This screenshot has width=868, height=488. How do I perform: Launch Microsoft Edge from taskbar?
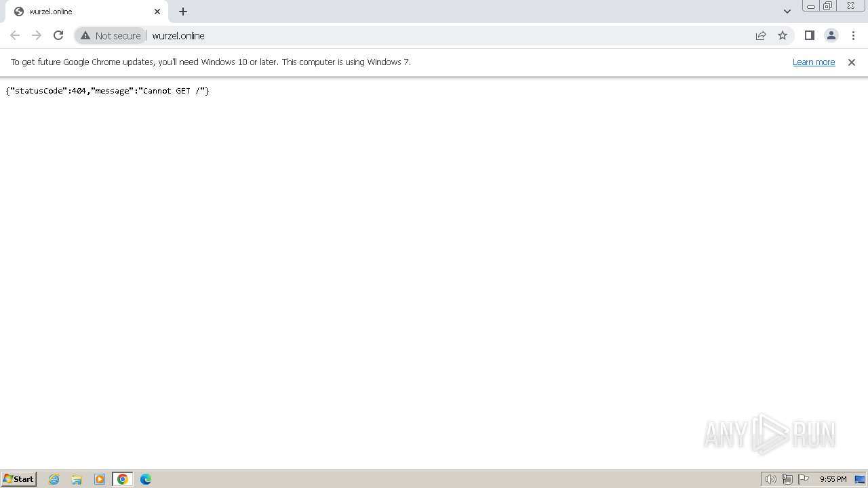tap(146, 479)
